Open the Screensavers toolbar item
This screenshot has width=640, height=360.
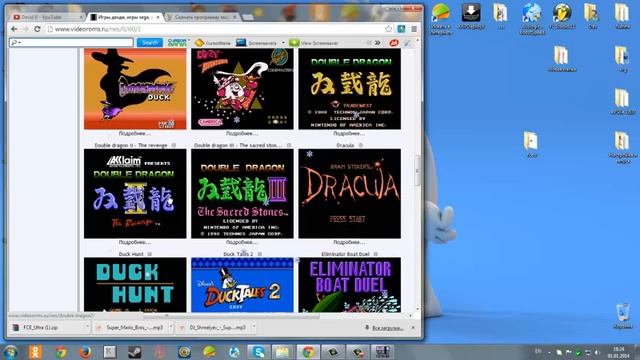click(257, 42)
